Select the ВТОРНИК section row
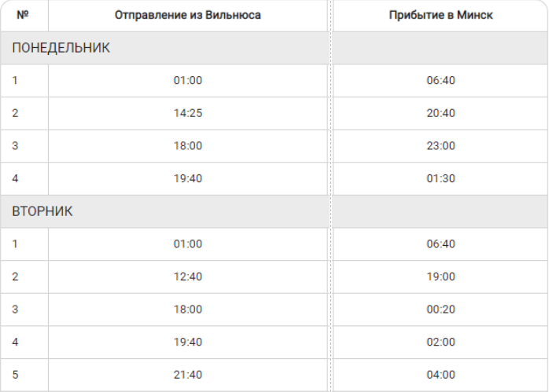This screenshot has width=549, height=392. click(42, 212)
